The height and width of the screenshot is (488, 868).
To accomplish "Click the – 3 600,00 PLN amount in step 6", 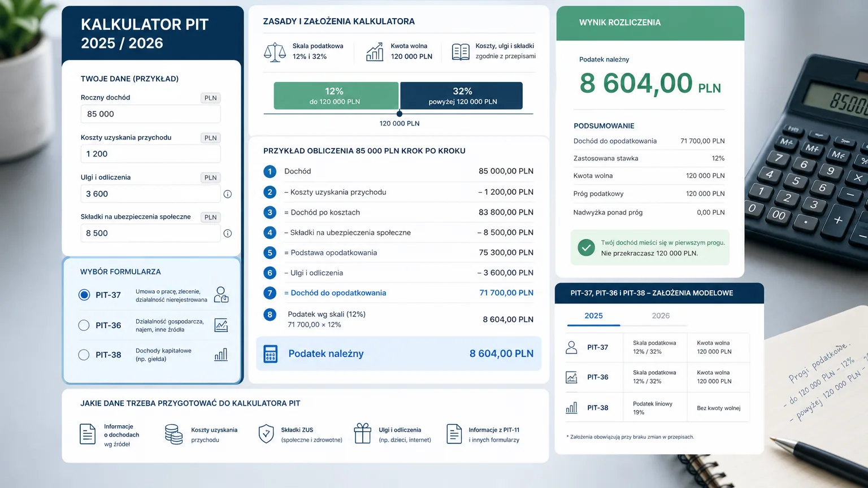I will 505,273.
